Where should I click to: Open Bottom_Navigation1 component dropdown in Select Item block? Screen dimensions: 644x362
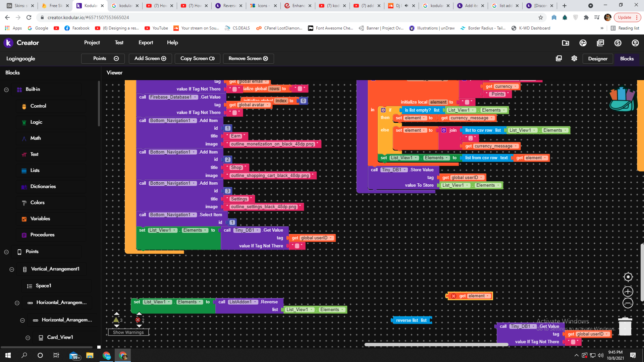coord(194,215)
